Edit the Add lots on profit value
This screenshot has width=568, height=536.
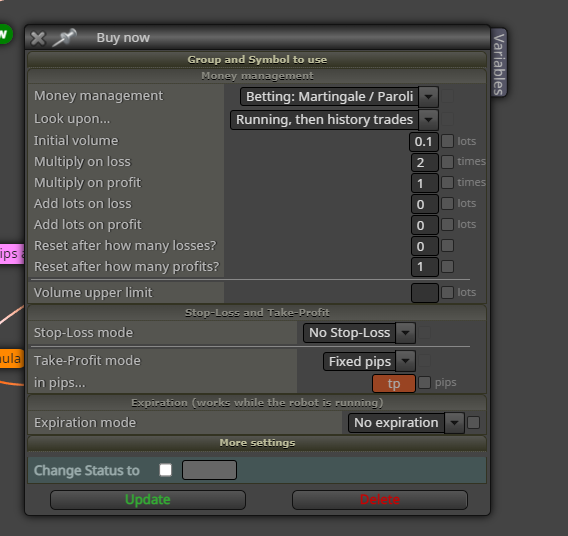425,226
